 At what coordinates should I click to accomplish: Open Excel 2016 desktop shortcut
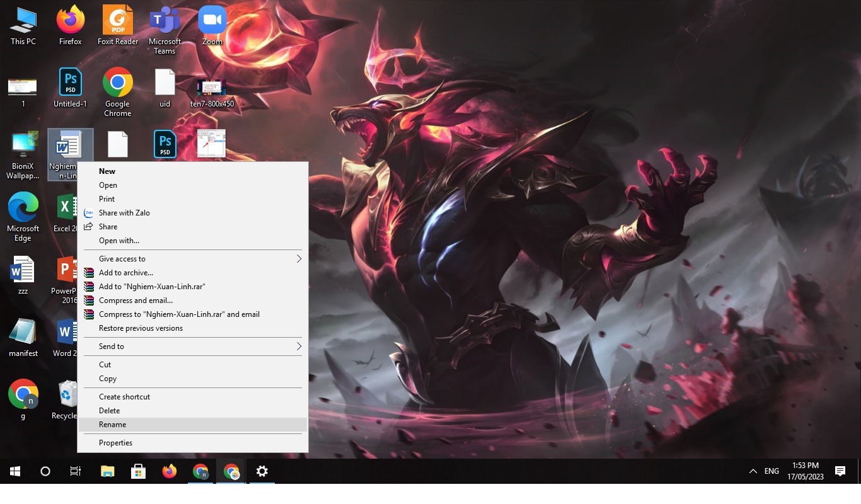(66, 212)
